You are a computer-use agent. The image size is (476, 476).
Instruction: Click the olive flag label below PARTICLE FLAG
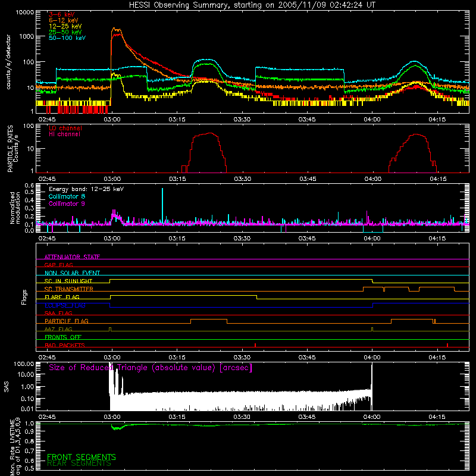58,329
